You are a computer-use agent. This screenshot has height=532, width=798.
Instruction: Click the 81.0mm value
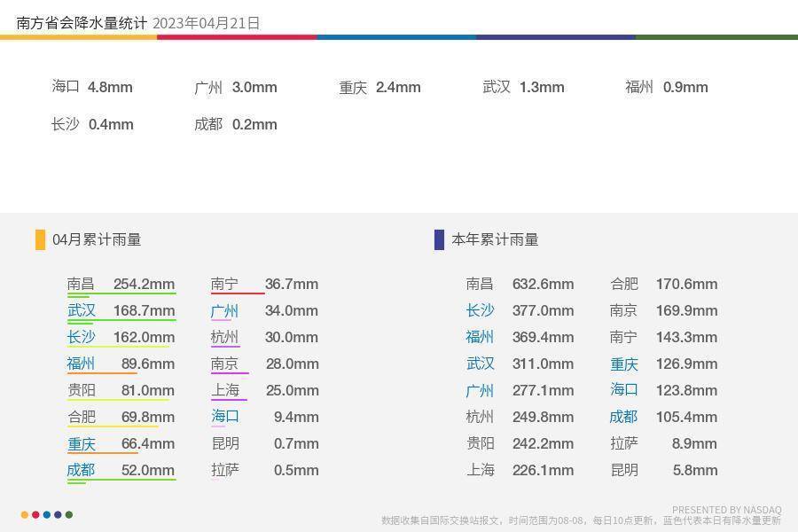(148, 390)
